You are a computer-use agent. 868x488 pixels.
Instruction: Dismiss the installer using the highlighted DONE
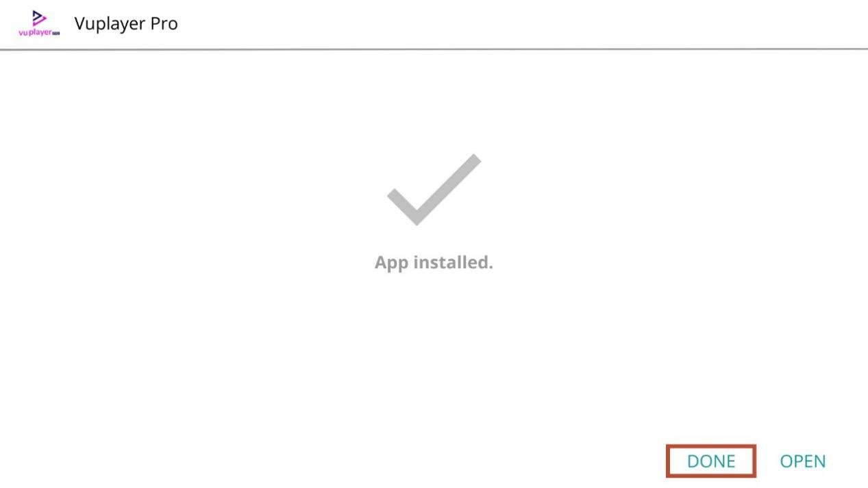[711, 461]
